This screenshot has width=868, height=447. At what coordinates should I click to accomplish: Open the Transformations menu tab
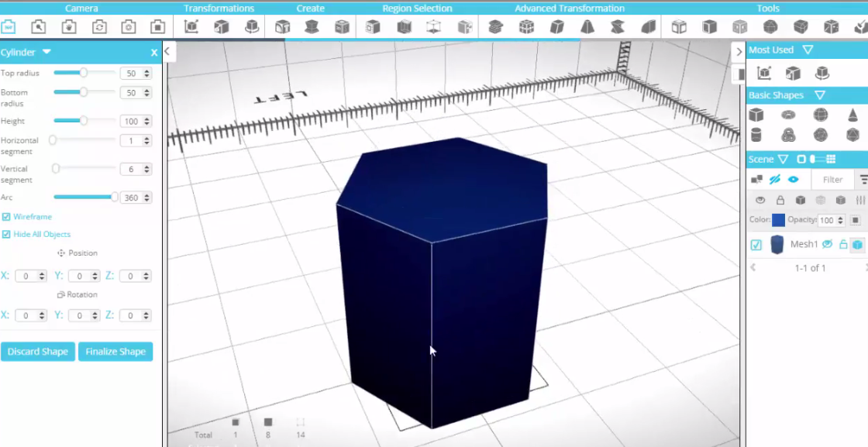pos(219,9)
